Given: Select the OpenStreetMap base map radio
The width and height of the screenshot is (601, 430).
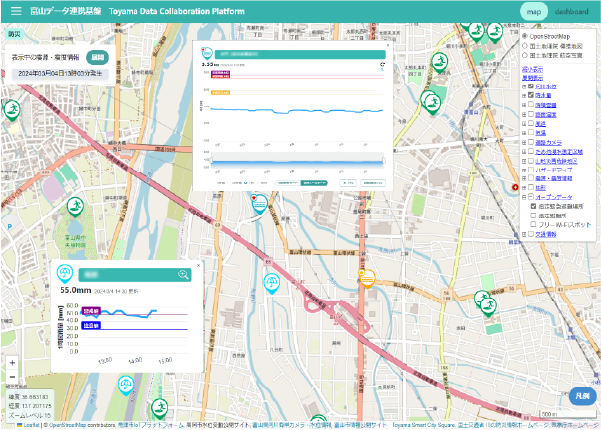Looking at the screenshot, I should click(x=525, y=36).
